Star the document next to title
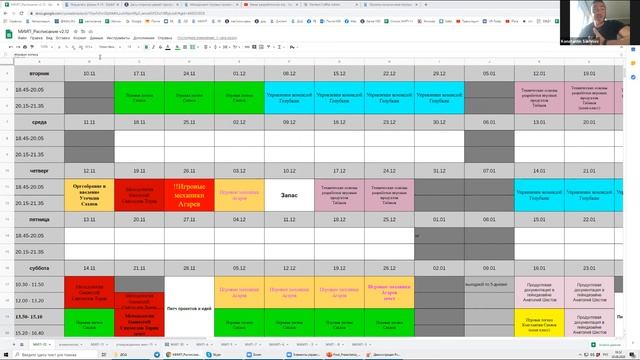640x360 pixels. [76, 31]
